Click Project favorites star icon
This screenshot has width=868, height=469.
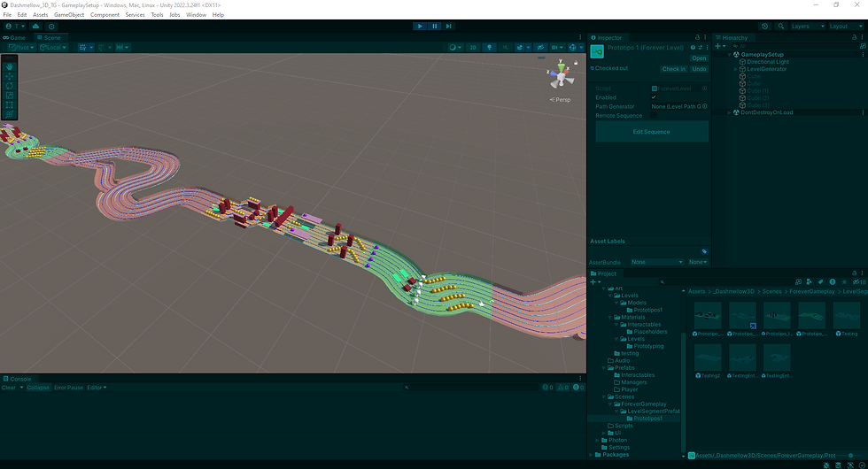tap(844, 282)
